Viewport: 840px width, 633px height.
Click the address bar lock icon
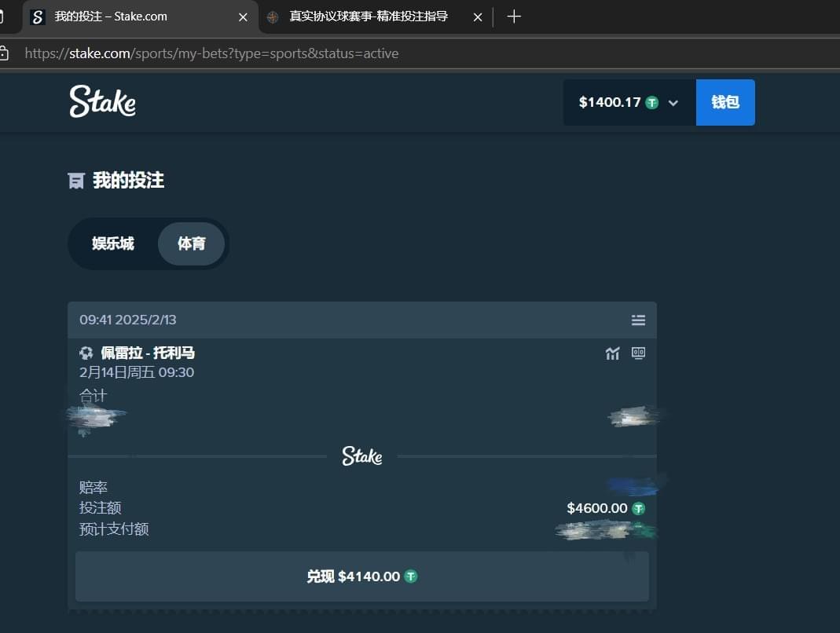(x=4, y=53)
